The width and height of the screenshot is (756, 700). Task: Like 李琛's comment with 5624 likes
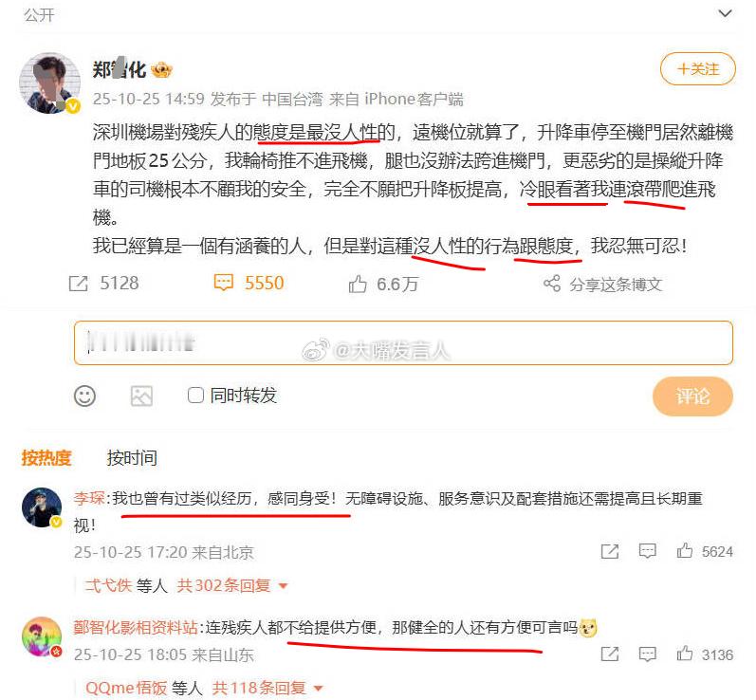click(685, 550)
